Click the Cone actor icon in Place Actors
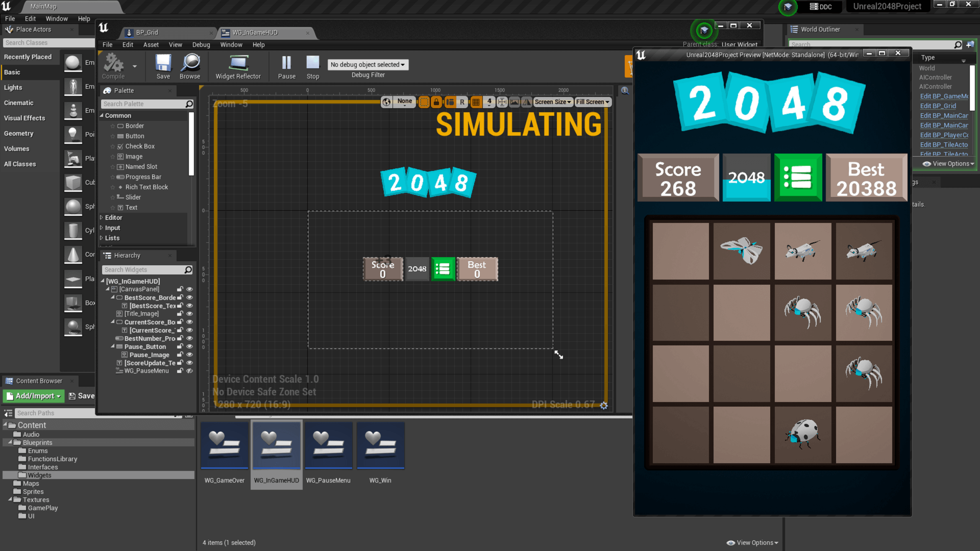The height and width of the screenshot is (551, 980). coord(73,255)
